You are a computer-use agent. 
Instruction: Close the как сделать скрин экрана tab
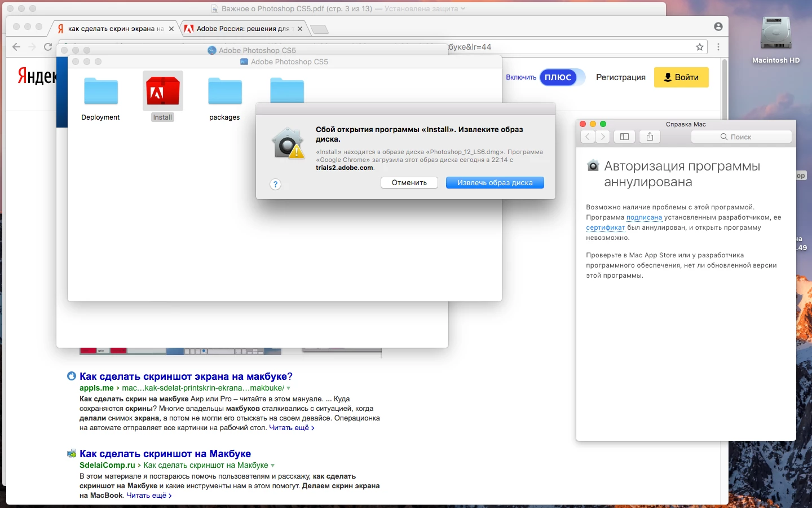tap(171, 29)
